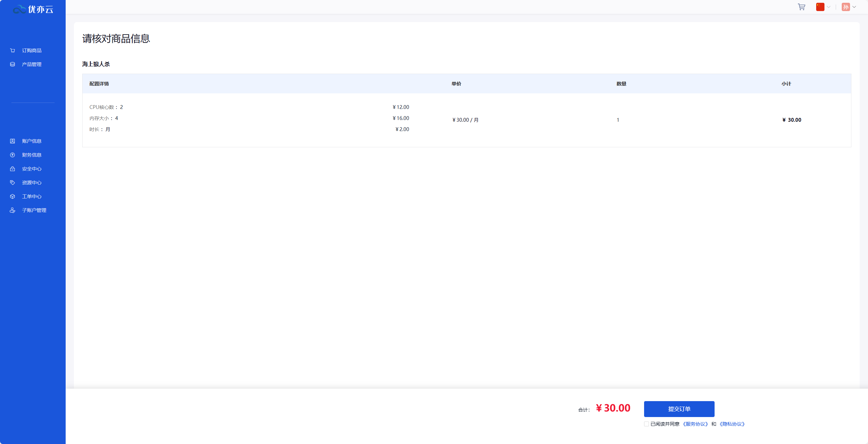
Task: Click the 优亦云 logo
Action: pyautogui.click(x=33, y=9)
